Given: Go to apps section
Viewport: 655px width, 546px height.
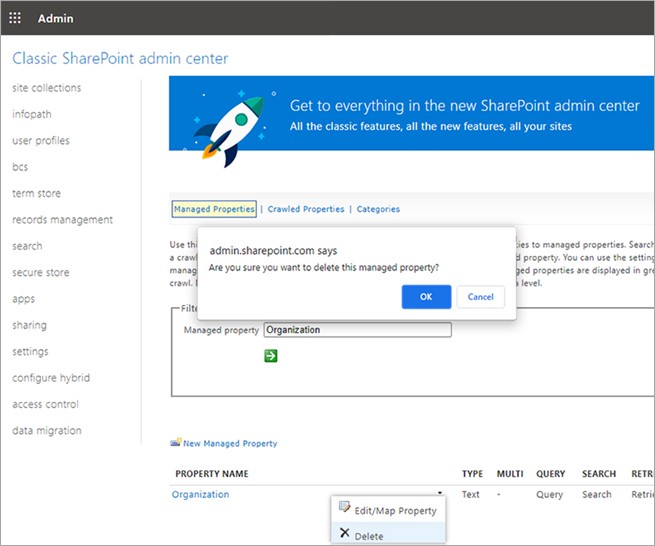Looking at the screenshot, I should [x=23, y=299].
